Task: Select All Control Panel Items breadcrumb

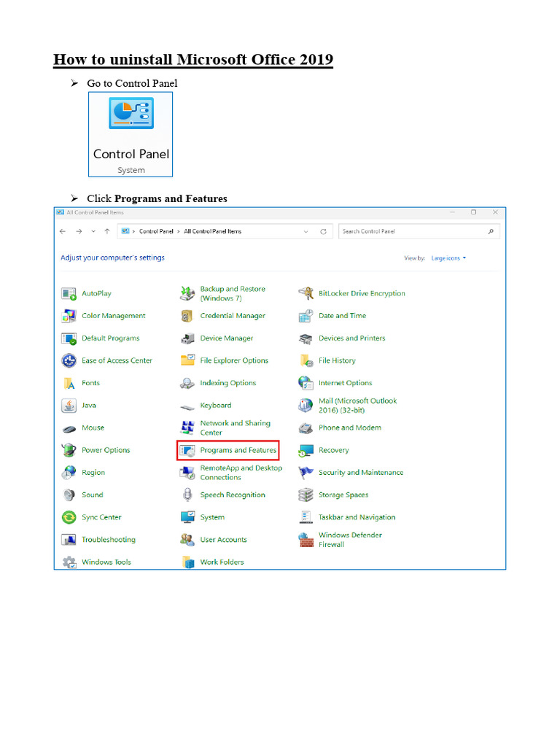Action: coord(212,231)
